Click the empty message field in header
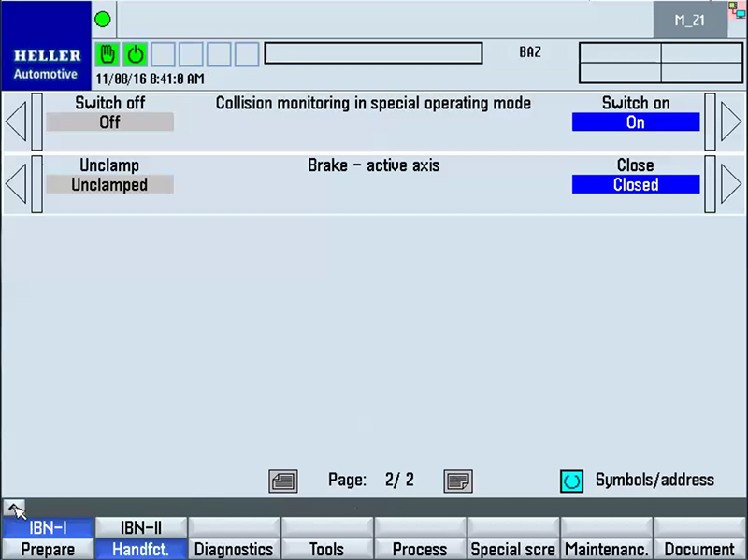This screenshot has height=560, width=748. pos(373,53)
